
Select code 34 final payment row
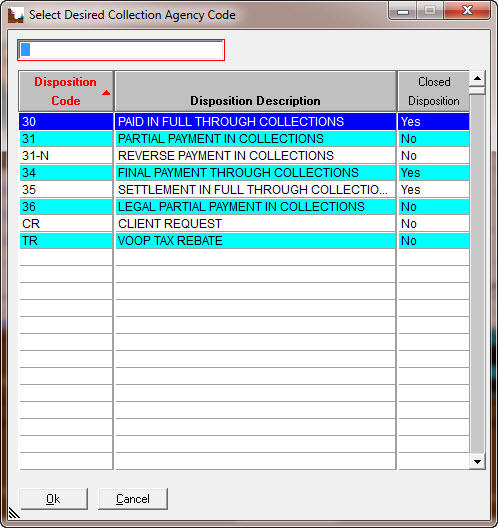244,173
